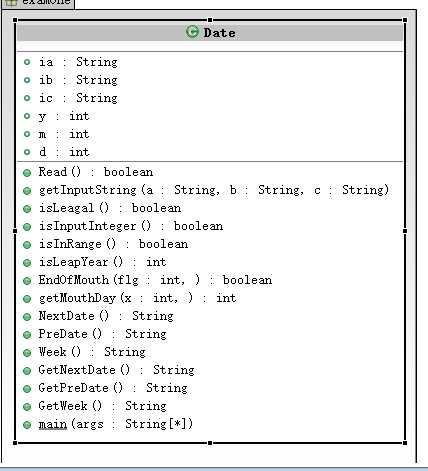Open the examone diagram tab

pyautogui.click(x=38, y=3)
